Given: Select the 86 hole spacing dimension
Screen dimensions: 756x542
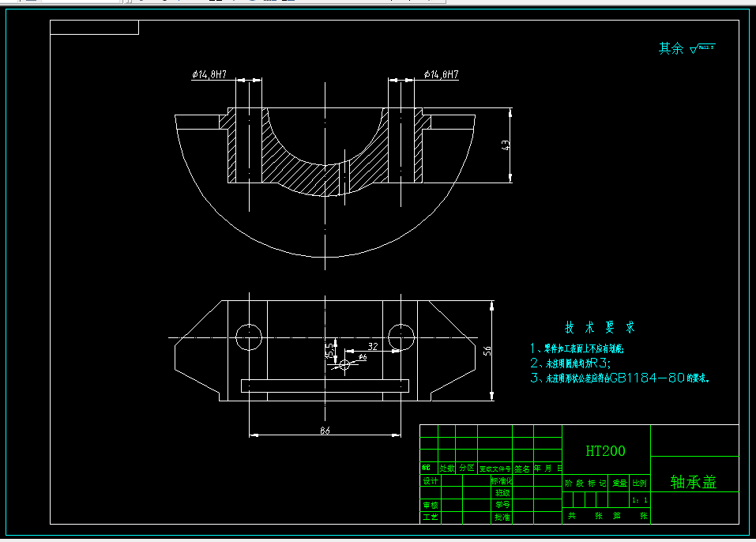Looking at the screenshot, I should coord(325,430).
